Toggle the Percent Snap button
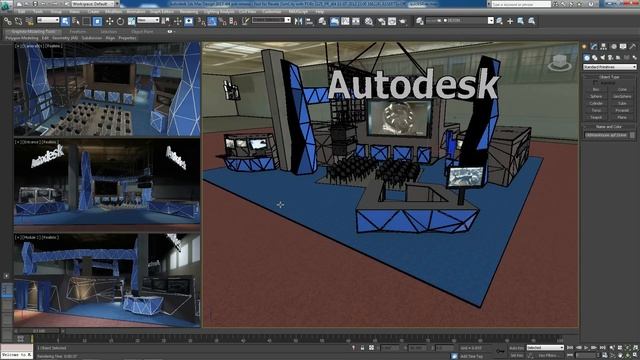 tap(223, 21)
